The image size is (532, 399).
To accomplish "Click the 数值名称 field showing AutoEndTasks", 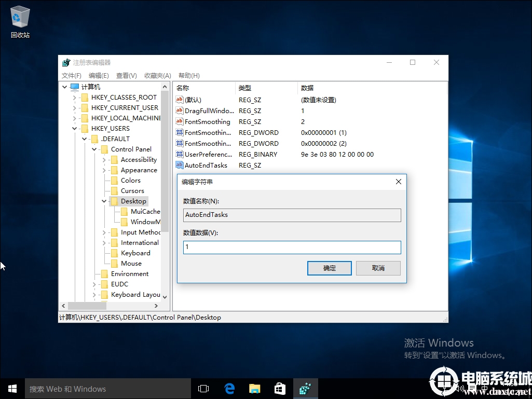I will (292, 215).
